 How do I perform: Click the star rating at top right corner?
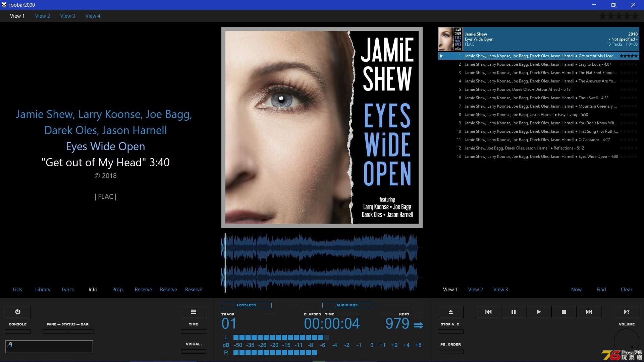[x=619, y=16]
